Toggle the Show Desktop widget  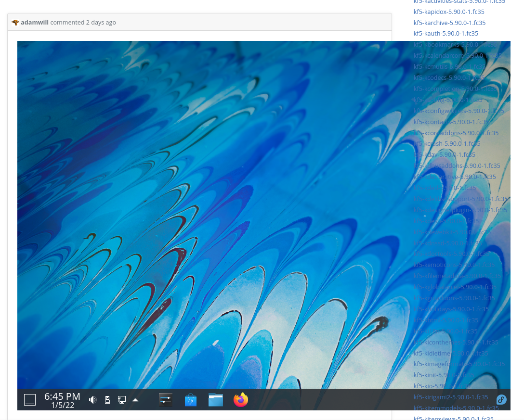pos(30,399)
